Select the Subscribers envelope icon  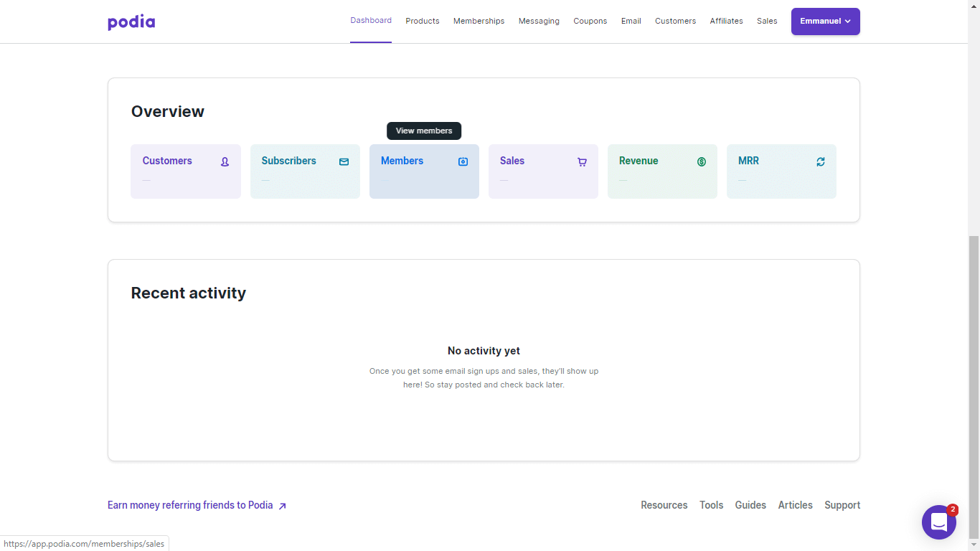[344, 162]
